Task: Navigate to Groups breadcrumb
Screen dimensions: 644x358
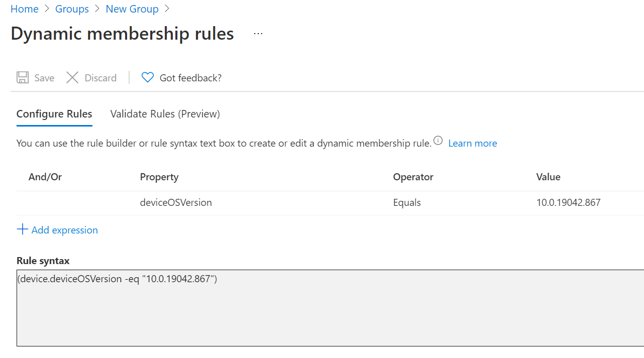Action: [x=72, y=9]
